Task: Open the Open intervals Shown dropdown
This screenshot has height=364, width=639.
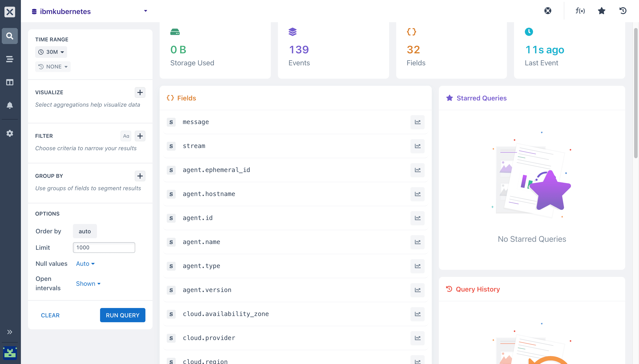Action: click(x=88, y=284)
